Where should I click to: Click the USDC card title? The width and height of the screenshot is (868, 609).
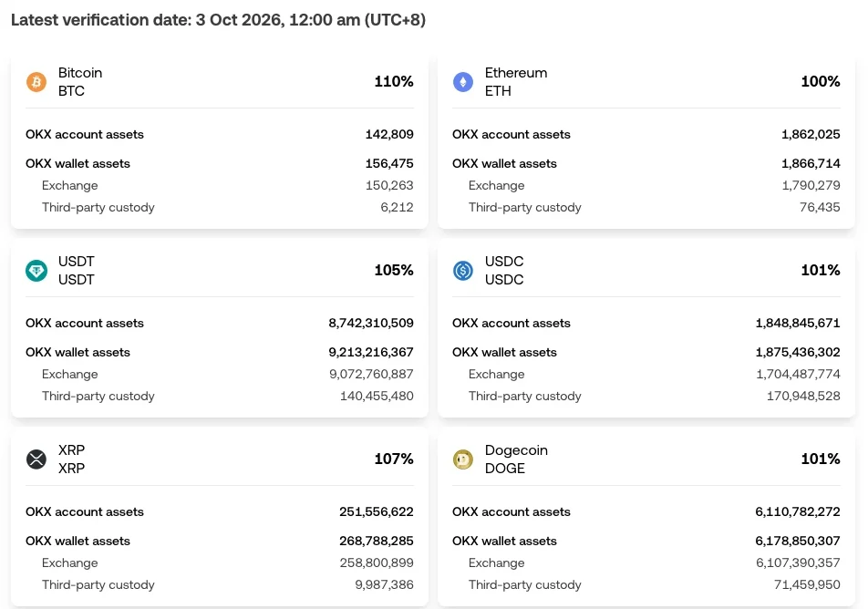tap(504, 271)
